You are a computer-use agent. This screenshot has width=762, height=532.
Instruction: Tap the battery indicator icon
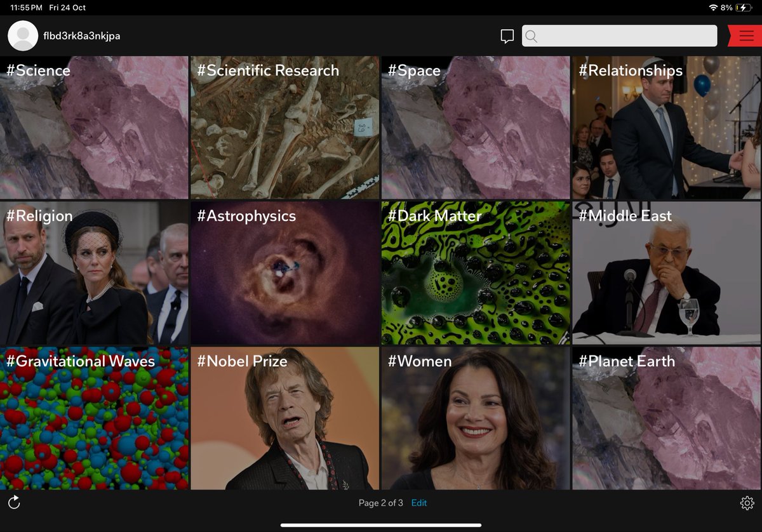(x=744, y=8)
